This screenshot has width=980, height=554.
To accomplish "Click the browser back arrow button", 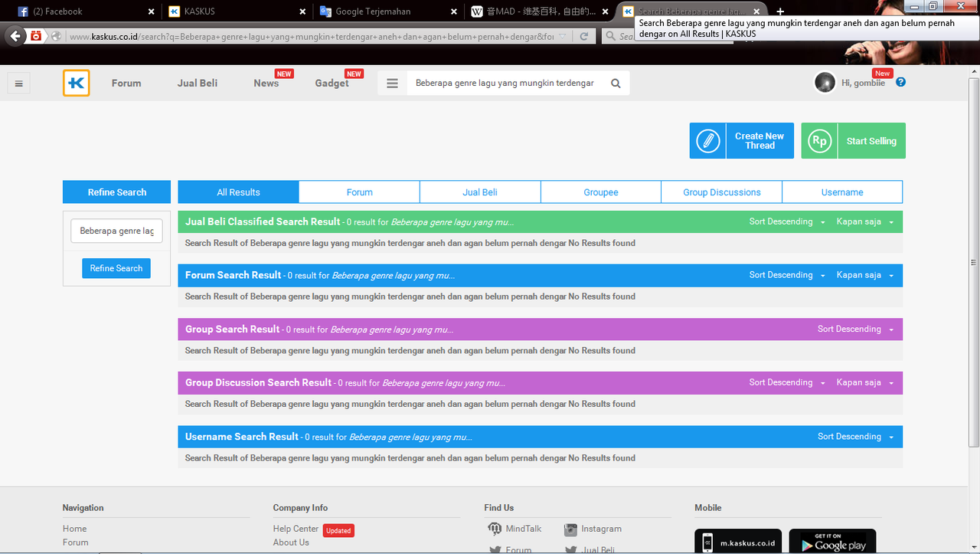I will [x=15, y=36].
